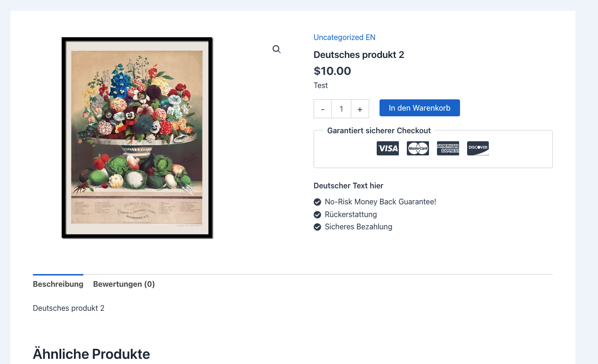Screen dimensions: 598x364
Task: Click the MasterCard payment icon
Action: tap(418, 148)
